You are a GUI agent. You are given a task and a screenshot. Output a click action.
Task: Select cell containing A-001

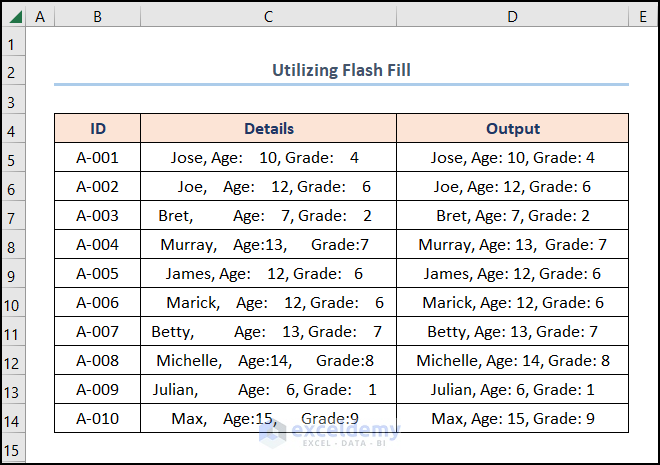97,158
